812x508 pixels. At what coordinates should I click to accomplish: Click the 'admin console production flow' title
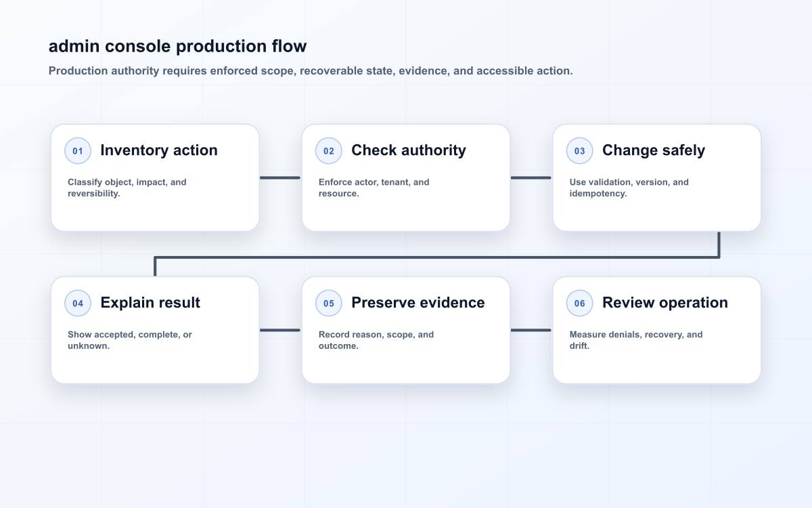(x=178, y=46)
